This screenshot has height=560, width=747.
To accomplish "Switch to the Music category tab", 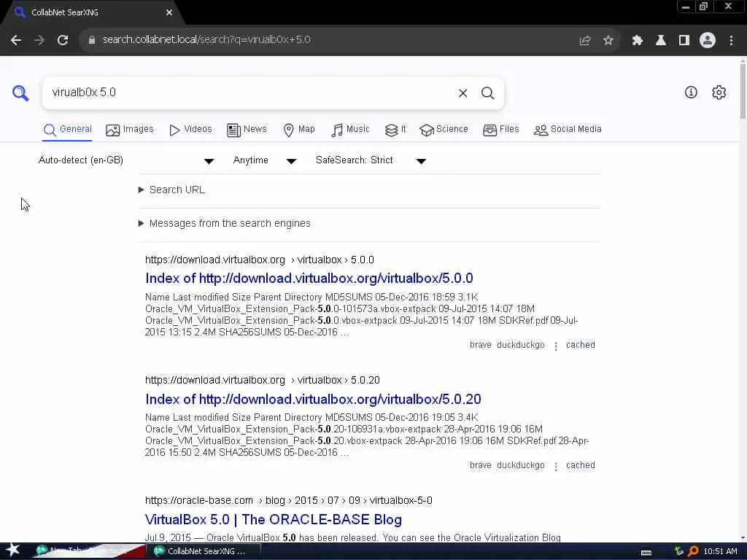I will tap(350, 130).
